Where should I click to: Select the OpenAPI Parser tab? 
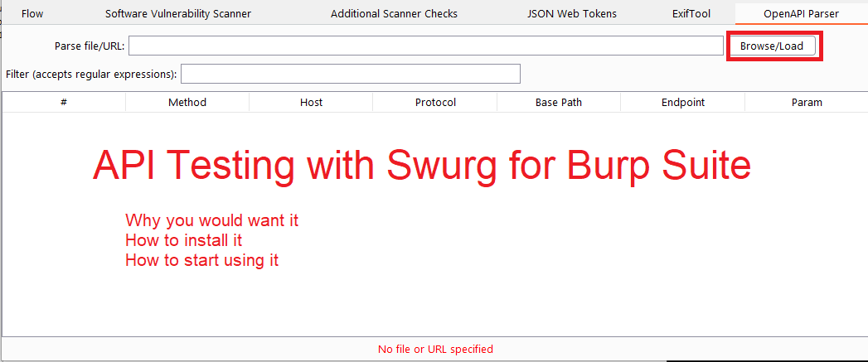click(801, 13)
